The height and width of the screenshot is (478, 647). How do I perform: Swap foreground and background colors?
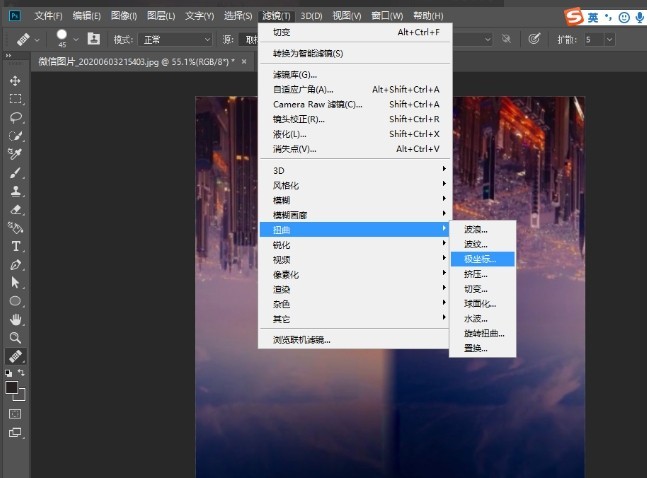click(x=22, y=372)
